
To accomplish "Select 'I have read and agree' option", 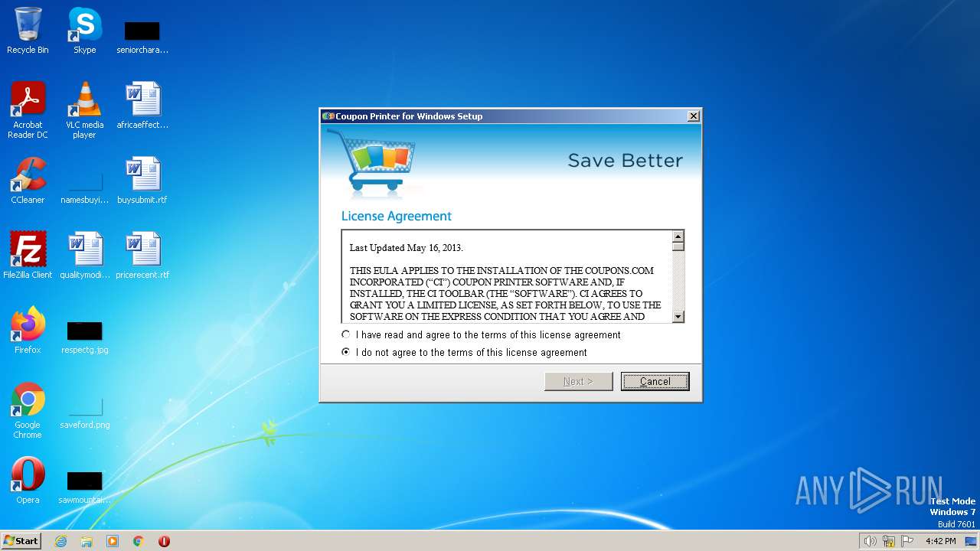I will pos(482,335).
